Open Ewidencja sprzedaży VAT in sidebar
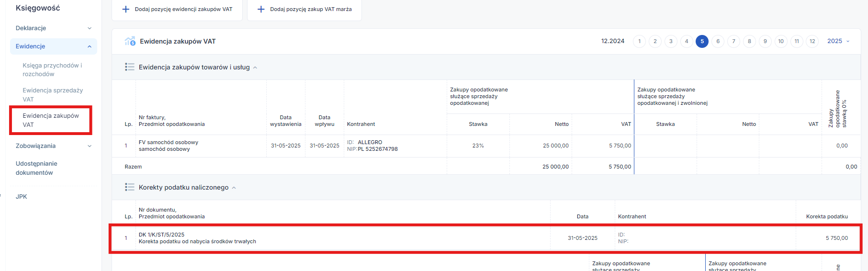 coord(53,94)
